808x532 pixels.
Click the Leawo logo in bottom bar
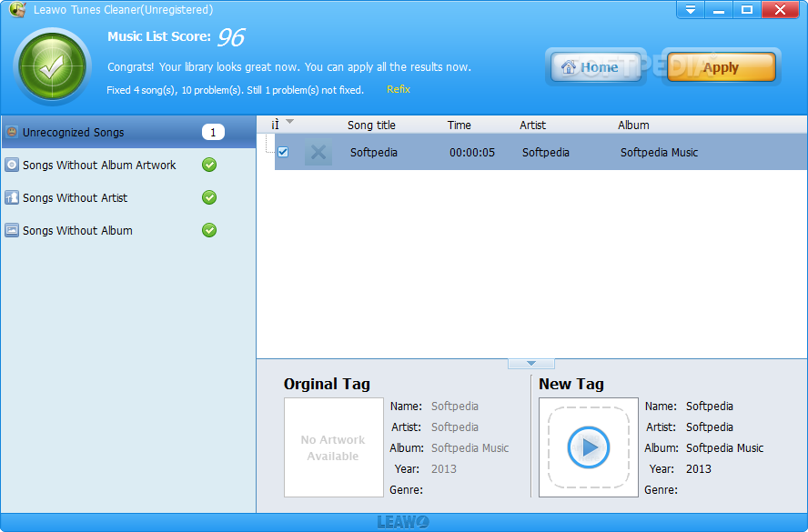click(x=403, y=522)
